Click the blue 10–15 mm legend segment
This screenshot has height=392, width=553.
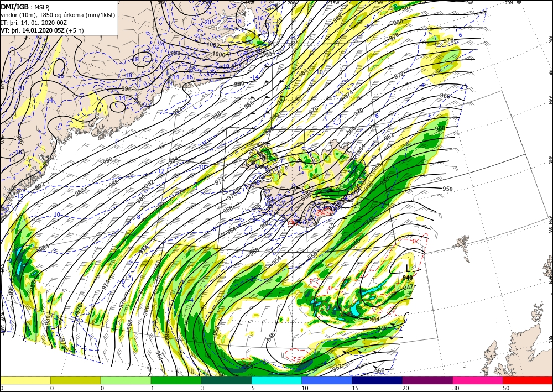coord(327,380)
